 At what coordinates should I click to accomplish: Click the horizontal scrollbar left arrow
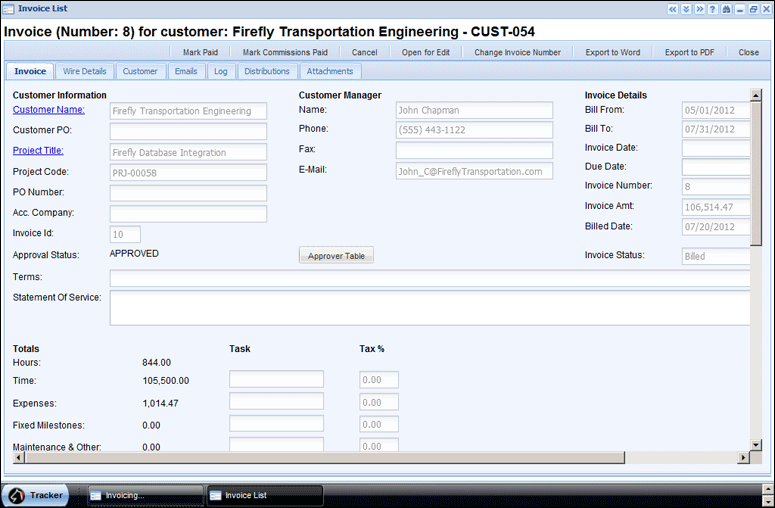click(x=18, y=458)
